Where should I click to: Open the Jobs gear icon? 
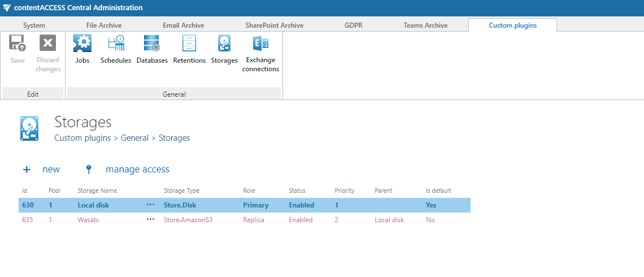pos(82,43)
